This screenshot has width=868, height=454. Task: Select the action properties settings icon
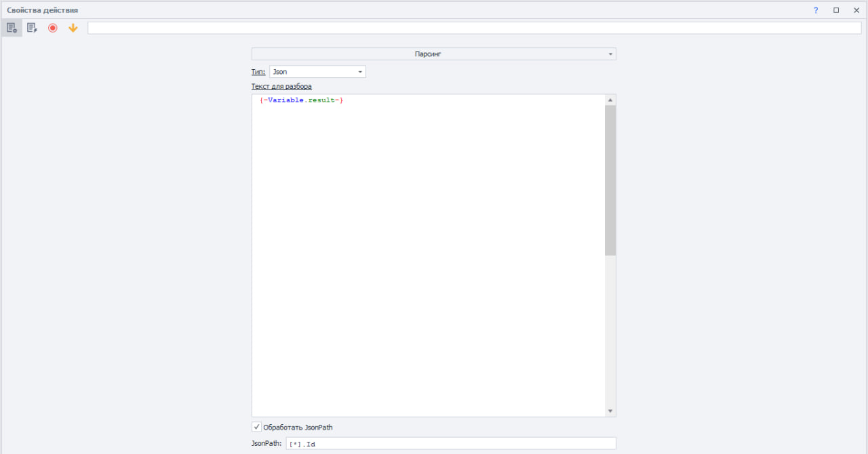tap(12, 28)
